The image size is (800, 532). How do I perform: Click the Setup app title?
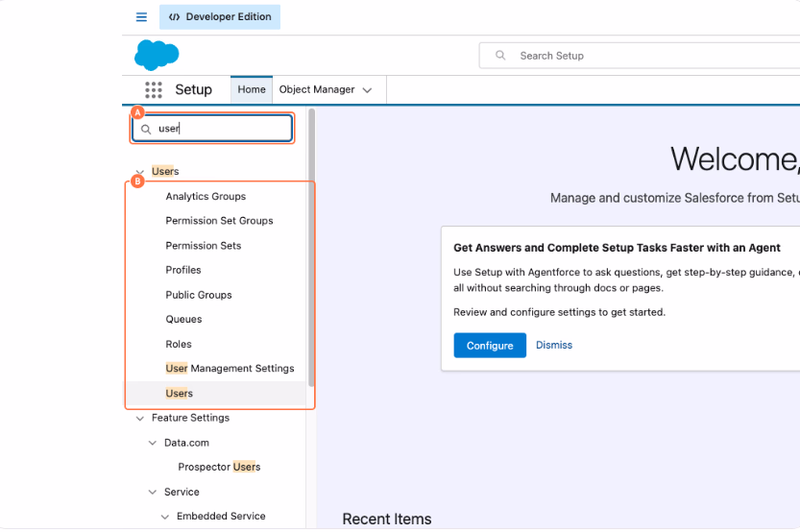[193, 89]
